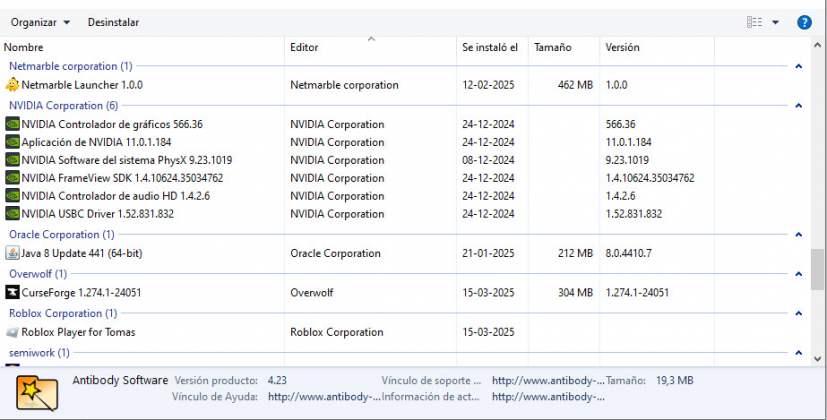
Task: Collapse the semiwork group chevron
Action: pyautogui.click(x=799, y=353)
